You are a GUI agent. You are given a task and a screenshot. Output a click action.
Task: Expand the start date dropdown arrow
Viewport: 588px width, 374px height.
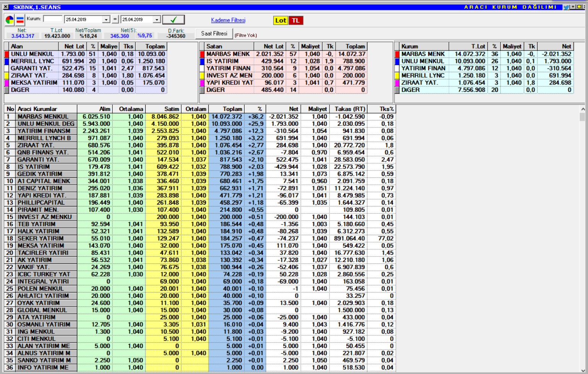[106, 20]
